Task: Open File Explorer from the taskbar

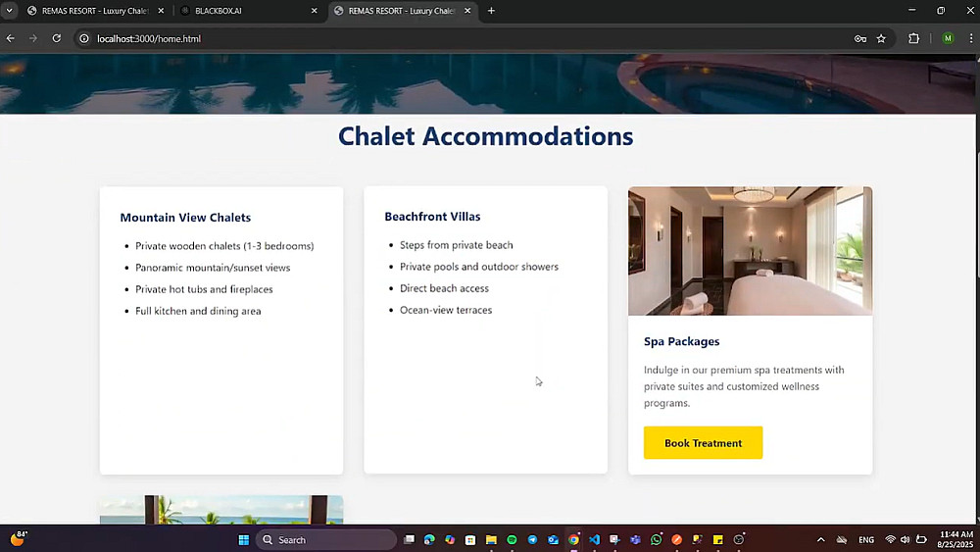Action: coord(491,539)
